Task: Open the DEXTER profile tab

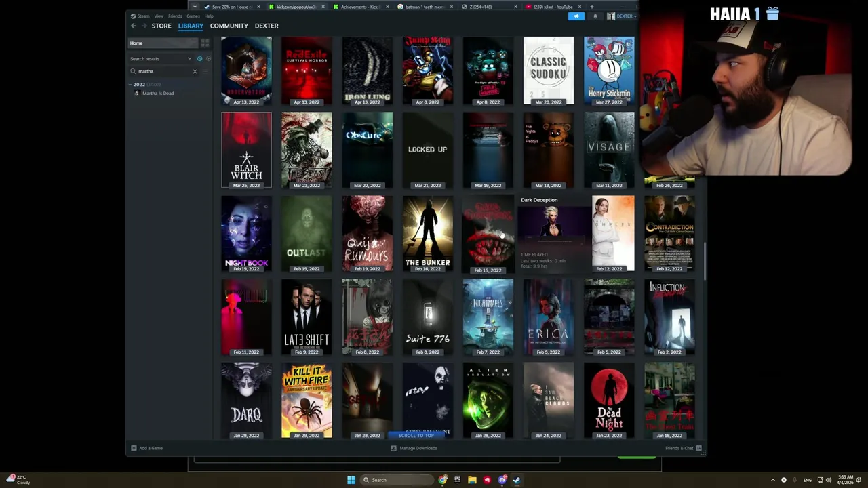Action: coord(267,26)
